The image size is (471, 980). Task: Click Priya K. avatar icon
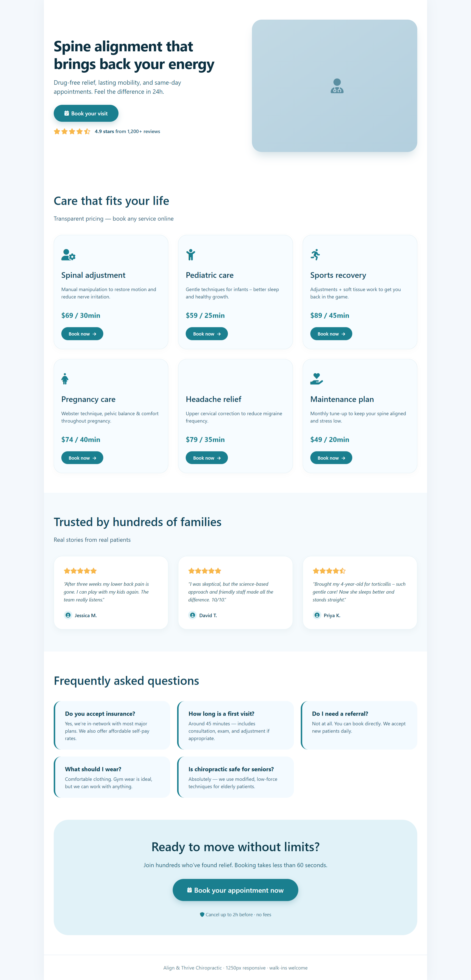317,615
